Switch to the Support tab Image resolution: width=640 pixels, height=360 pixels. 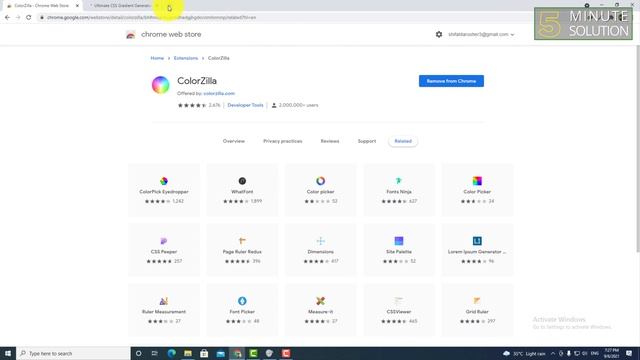[367, 141]
